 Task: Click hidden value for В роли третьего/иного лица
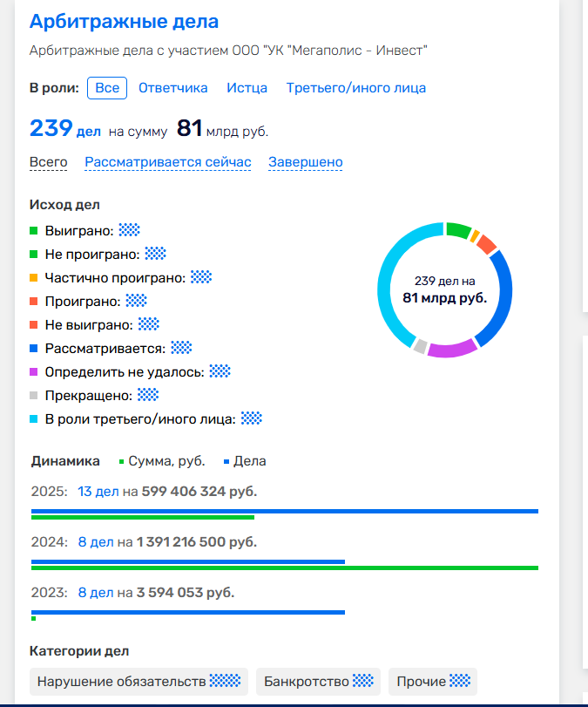(252, 418)
